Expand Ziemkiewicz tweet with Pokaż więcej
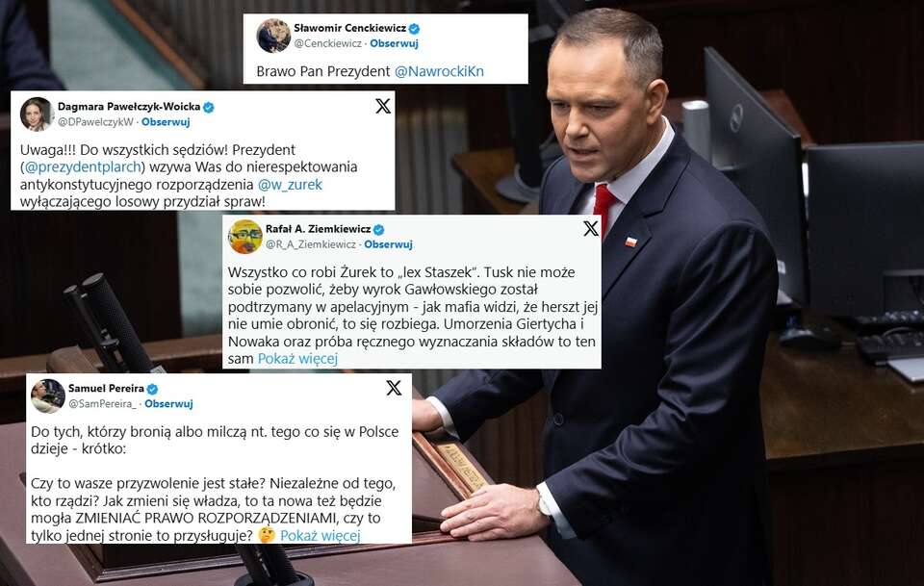 pyautogui.click(x=297, y=358)
